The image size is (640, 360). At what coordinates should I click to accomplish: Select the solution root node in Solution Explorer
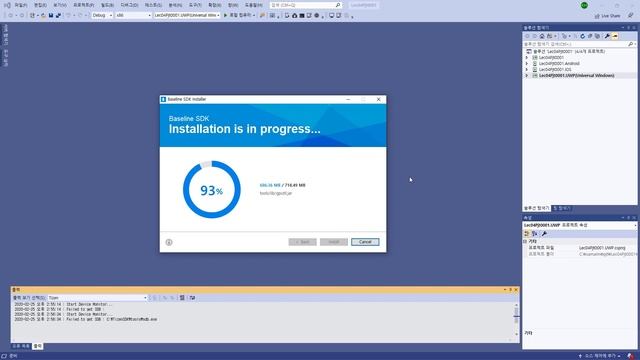point(569,51)
